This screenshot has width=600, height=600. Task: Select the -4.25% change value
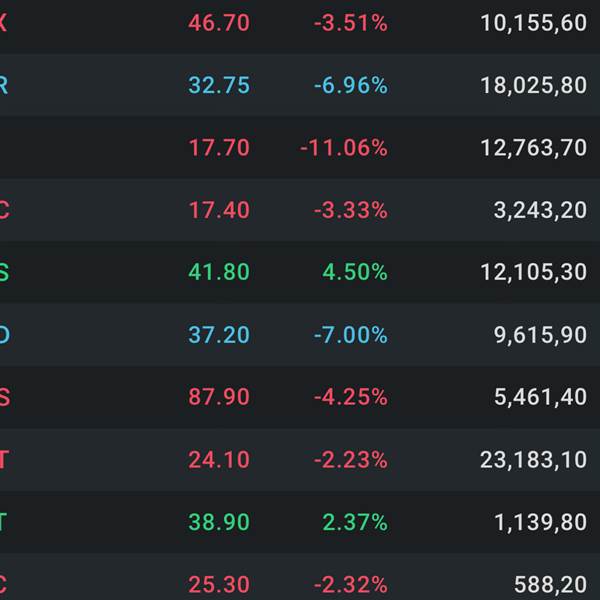coord(350,397)
